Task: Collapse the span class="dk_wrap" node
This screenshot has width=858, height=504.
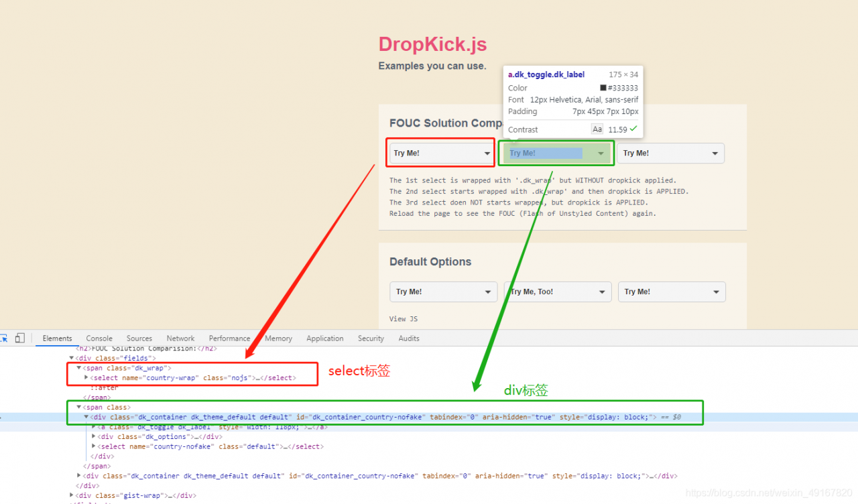Action: pos(79,368)
